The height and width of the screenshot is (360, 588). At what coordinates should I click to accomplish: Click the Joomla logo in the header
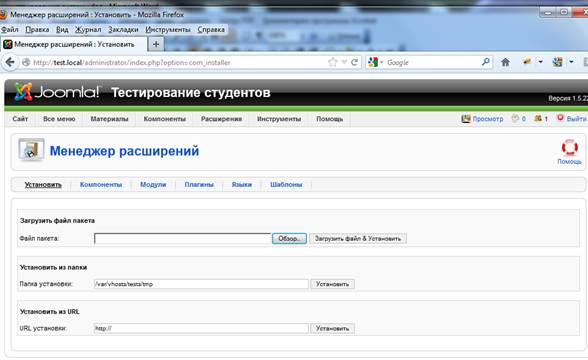point(57,92)
